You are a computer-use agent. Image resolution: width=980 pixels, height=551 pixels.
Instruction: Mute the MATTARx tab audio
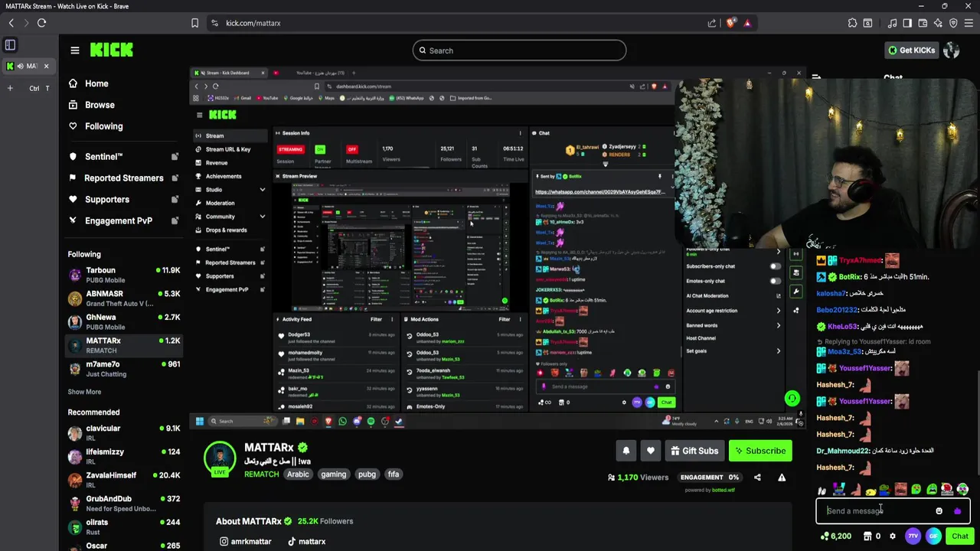click(20, 66)
